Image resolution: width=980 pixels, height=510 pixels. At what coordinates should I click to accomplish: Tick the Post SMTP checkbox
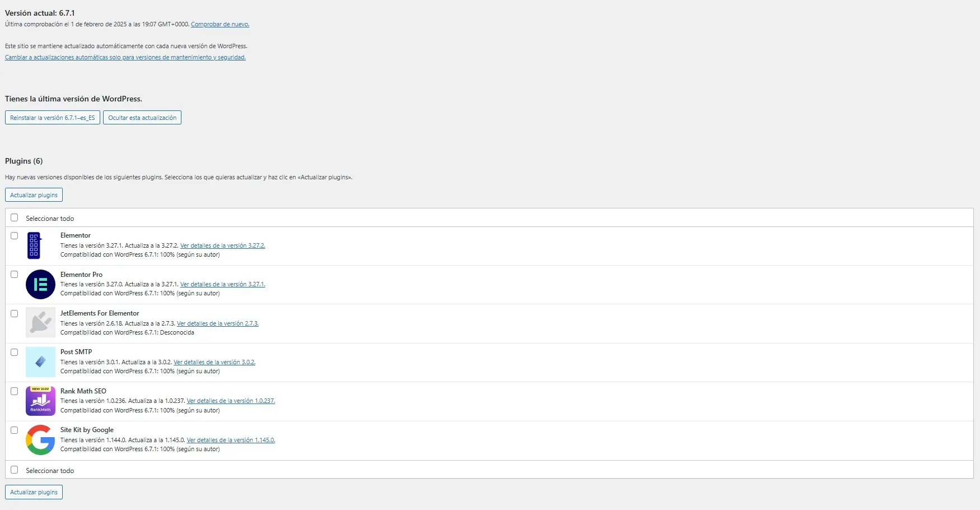tap(15, 352)
